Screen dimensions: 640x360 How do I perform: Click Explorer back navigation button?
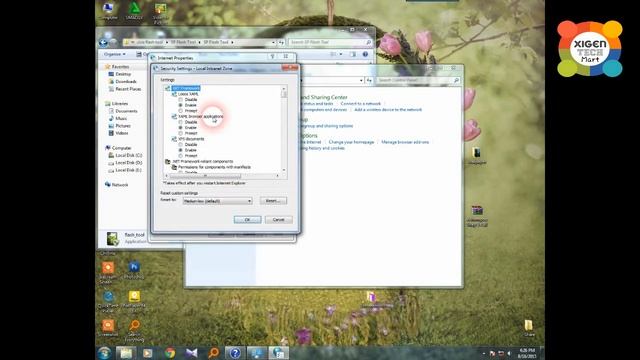coord(103,42)
